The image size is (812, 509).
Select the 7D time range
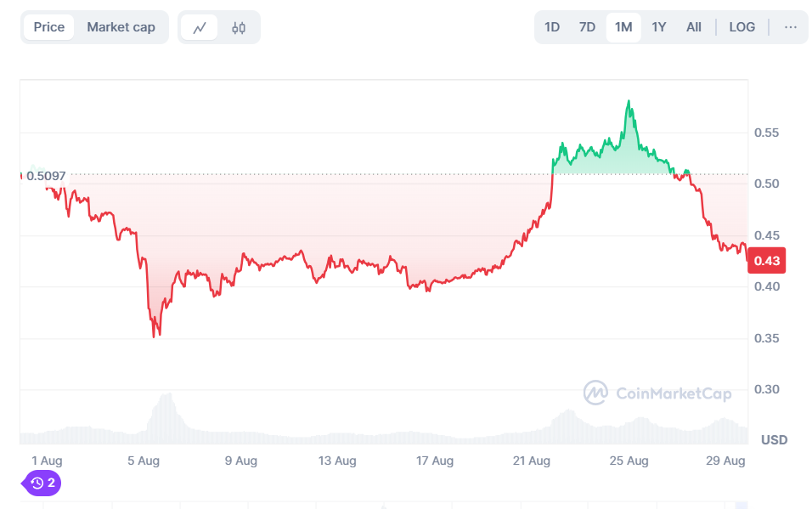pyautogui.click(x=587, y=27)
